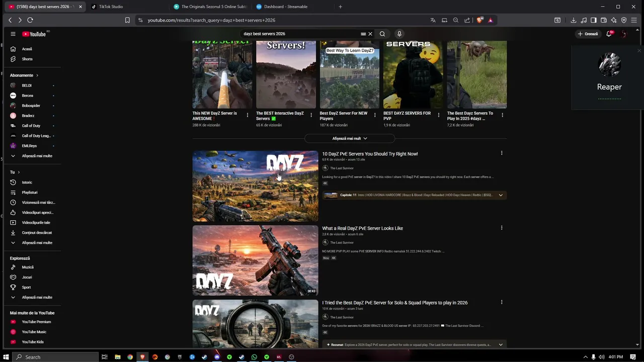The width and height of the screenshot is (644, 362).
Task: Close the Reaper popup card
Action: (639, 51)
